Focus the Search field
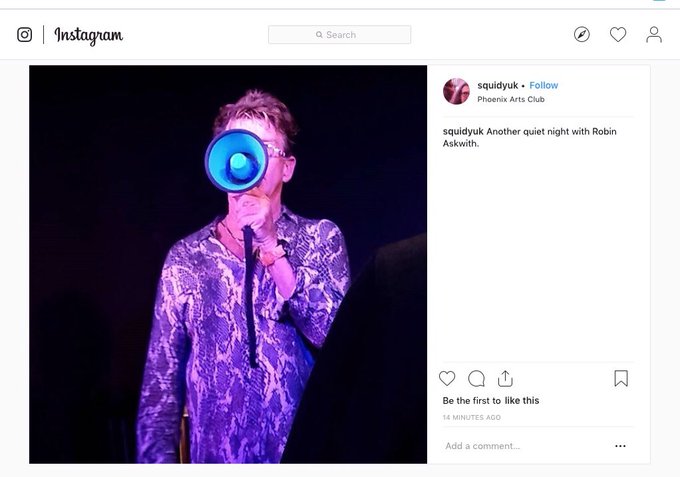This screenshot has height=477, width=680. [340, 35]
